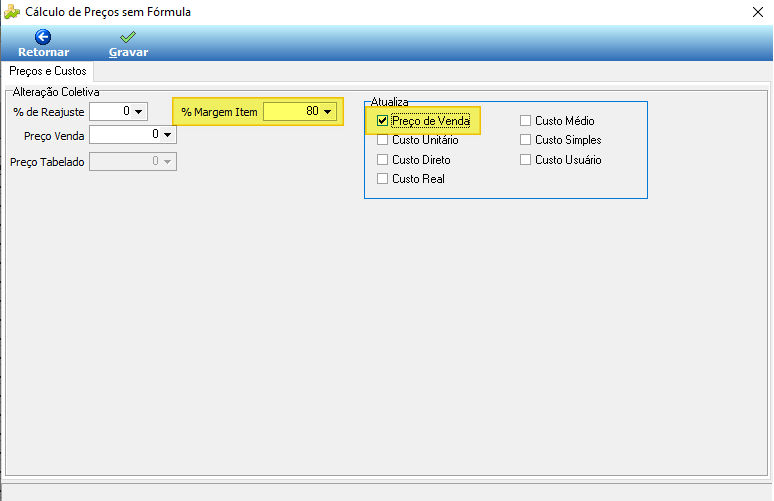
Task: Enable the Custo Direto checkbox
Action: click(x=382, y=160)
